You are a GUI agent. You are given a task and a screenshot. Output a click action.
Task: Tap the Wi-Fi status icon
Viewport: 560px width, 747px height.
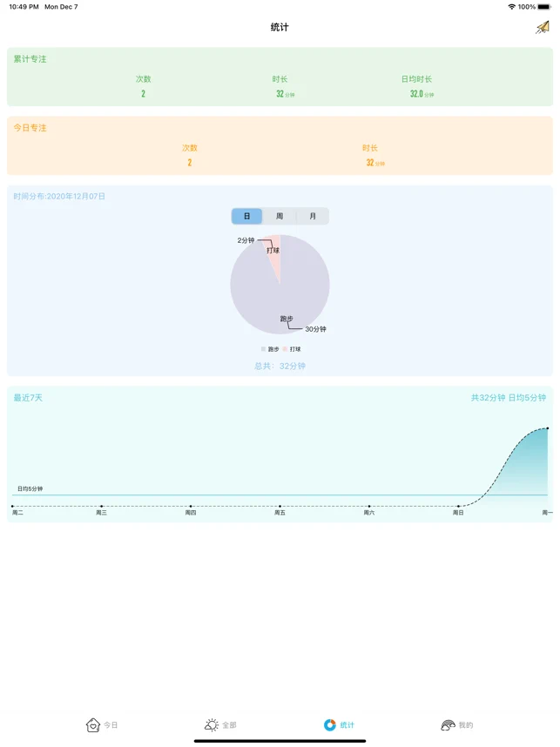pos(511,7)
